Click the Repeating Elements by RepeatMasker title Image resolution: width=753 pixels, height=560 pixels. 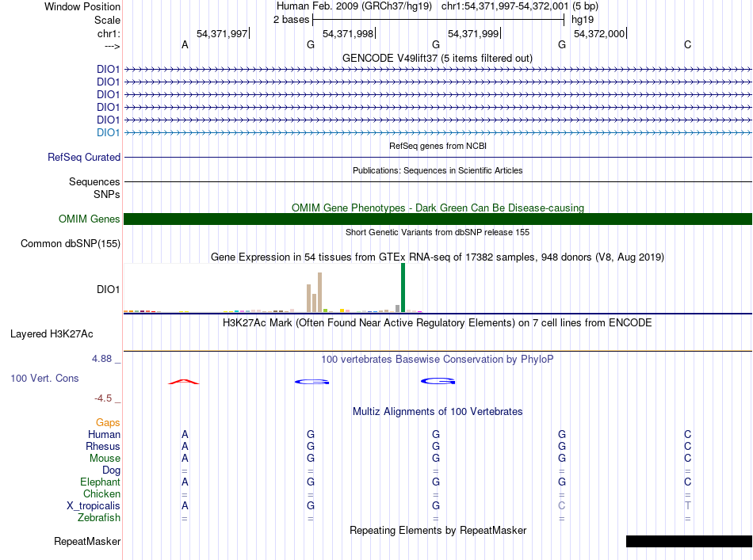click(x=438, y=530)
